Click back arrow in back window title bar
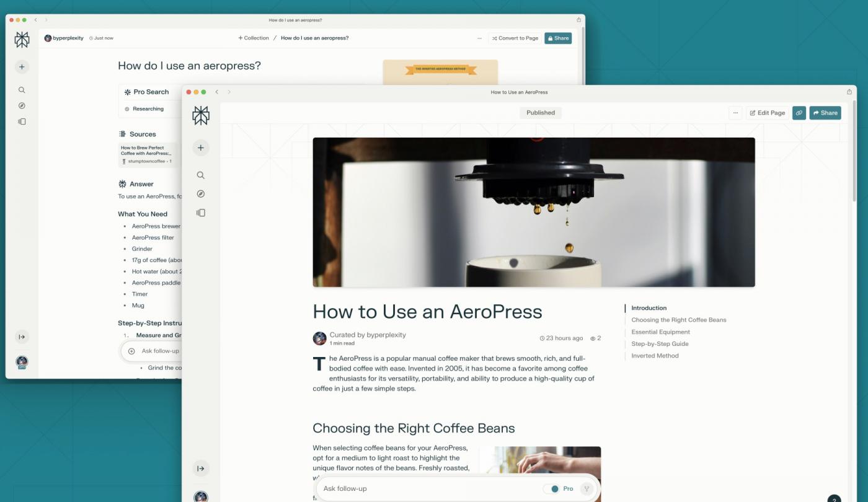Image resolution: width=868 pixels, height=502 pixels. point(35,20)
